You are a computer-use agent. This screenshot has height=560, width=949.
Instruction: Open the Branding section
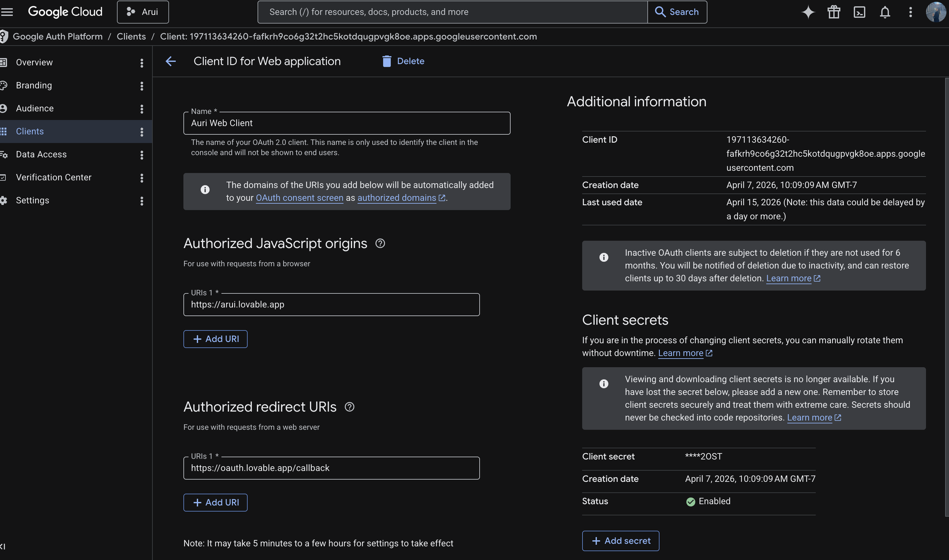tap(34, 85)
